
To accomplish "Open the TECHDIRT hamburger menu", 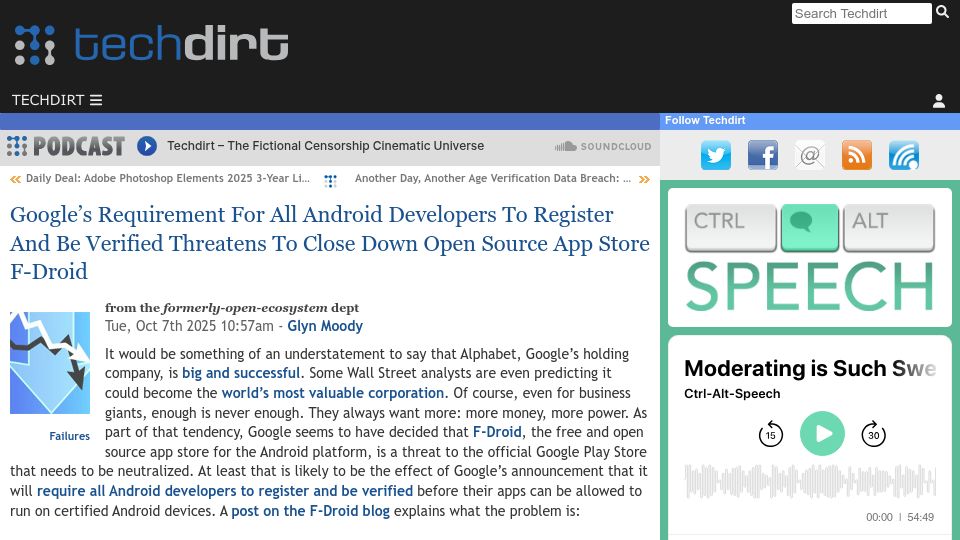I will click(57, 100).
